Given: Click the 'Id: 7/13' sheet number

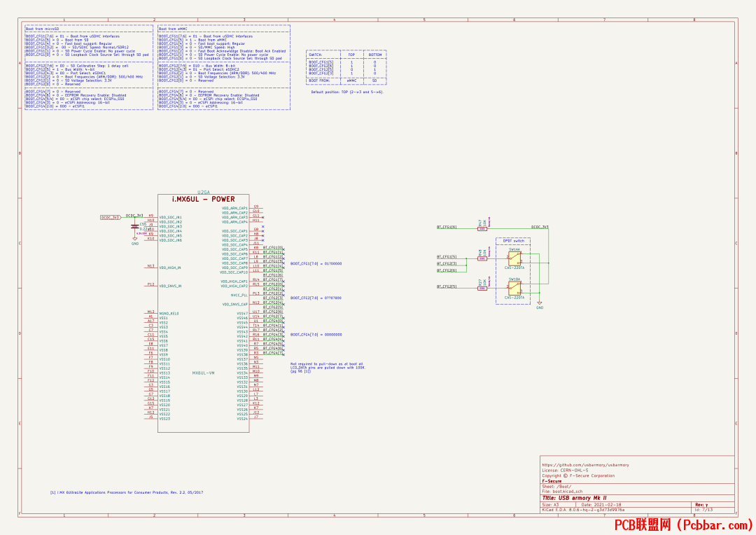Looking at the screenshot, I should pos(704,510).
